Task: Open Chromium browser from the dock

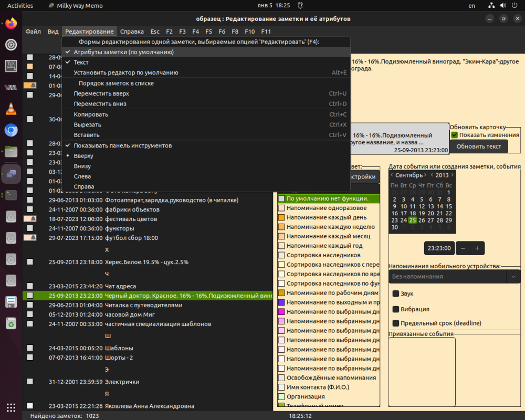Action: coord(11,130)
